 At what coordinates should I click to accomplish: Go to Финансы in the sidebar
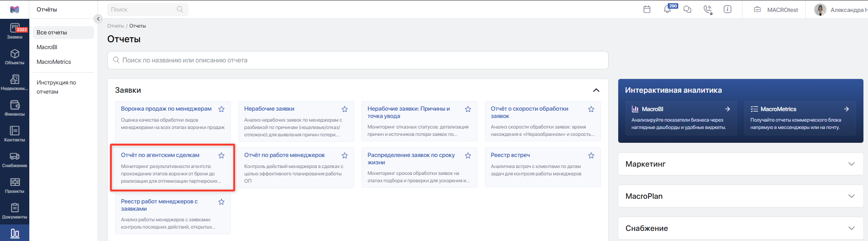click(x=15, y=108)
